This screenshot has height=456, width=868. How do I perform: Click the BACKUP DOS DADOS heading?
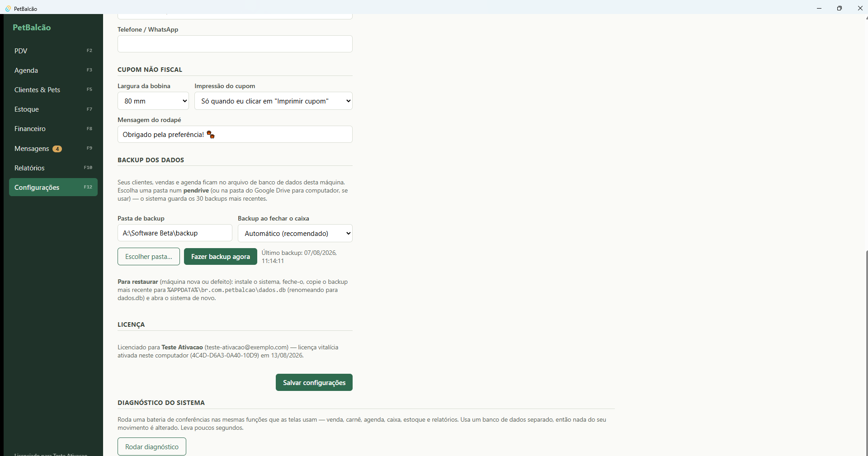(x=151, y=160)
